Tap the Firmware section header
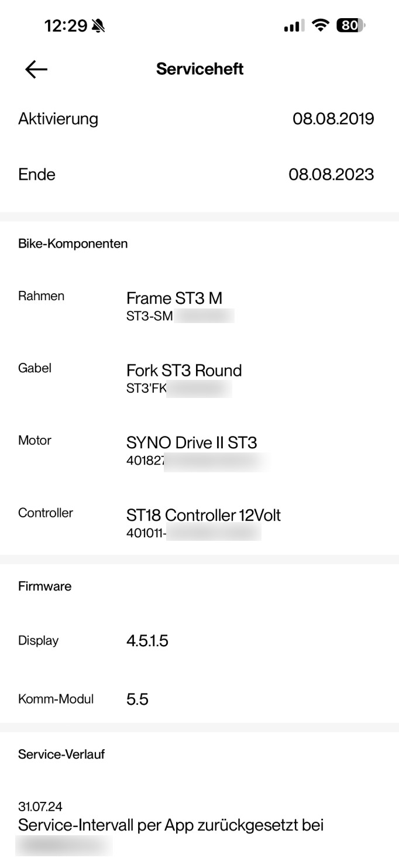The image size is (399, 868). 45,586
